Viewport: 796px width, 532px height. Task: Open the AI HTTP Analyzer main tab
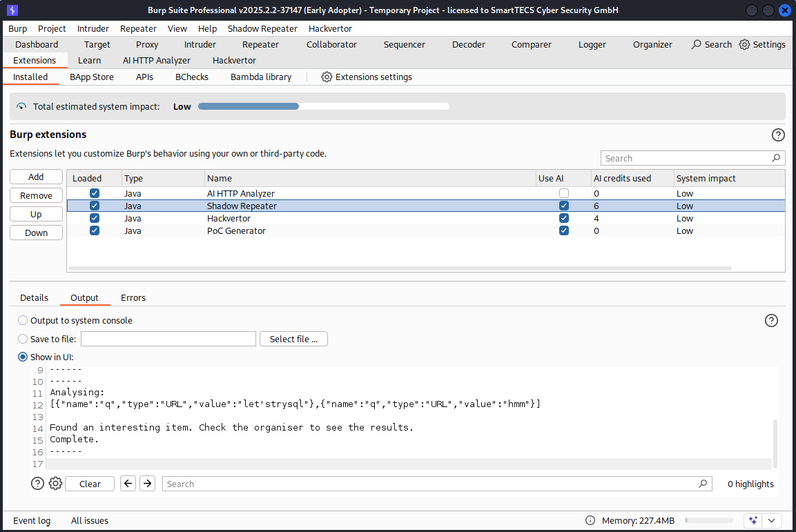click(156, 60)
